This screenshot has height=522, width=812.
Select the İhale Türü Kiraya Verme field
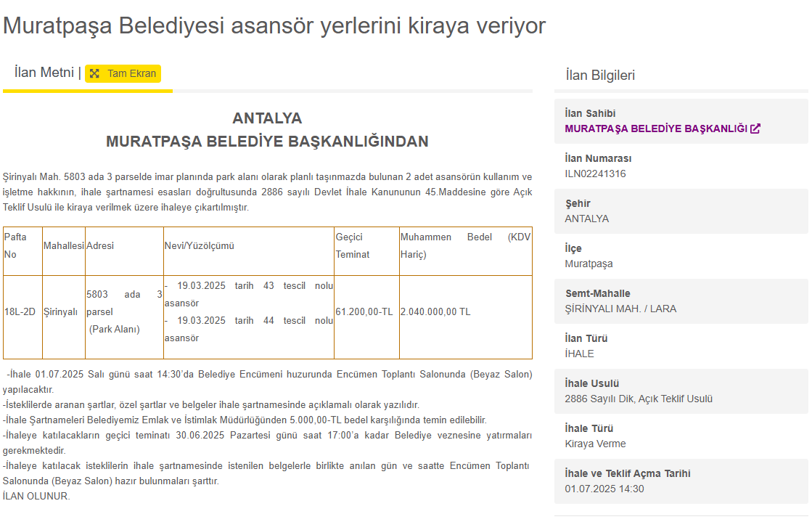click(595, 441)
